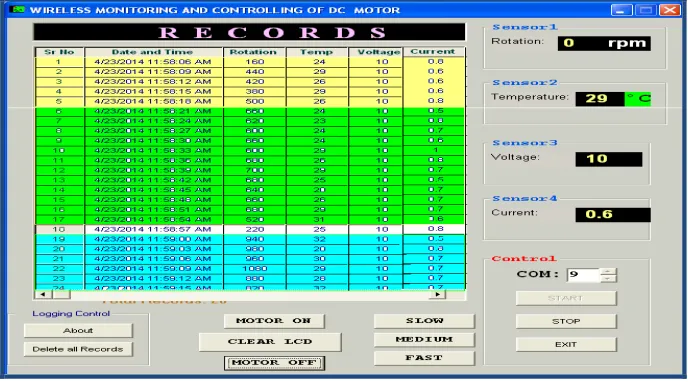Click the EXIT button

click(x=566, y=344)
